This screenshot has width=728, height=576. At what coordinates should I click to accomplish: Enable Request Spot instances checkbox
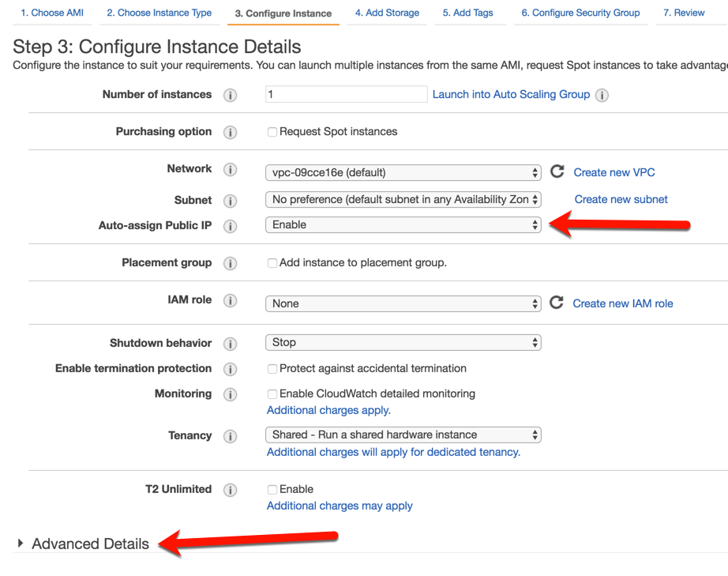tap(272, 132)
